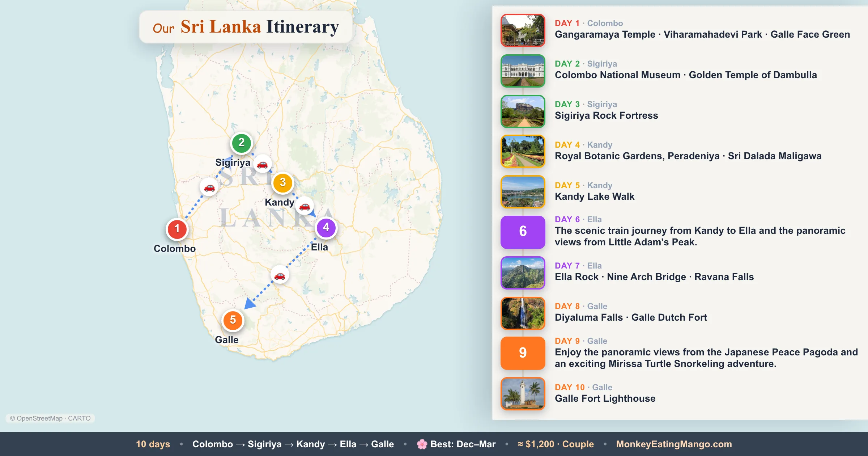Click Japanese Peace Pagoda description

pos(706,358)
